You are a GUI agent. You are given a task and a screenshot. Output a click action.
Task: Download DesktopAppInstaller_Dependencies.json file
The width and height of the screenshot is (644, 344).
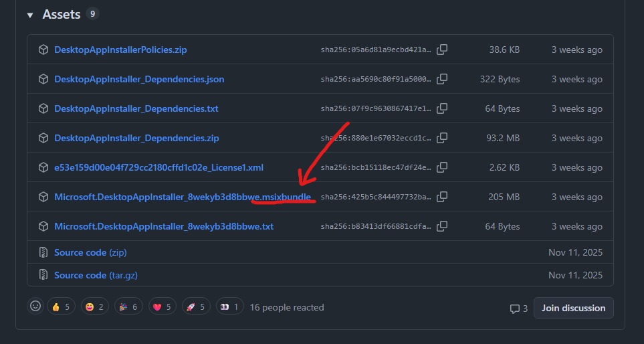pos(139,79)
